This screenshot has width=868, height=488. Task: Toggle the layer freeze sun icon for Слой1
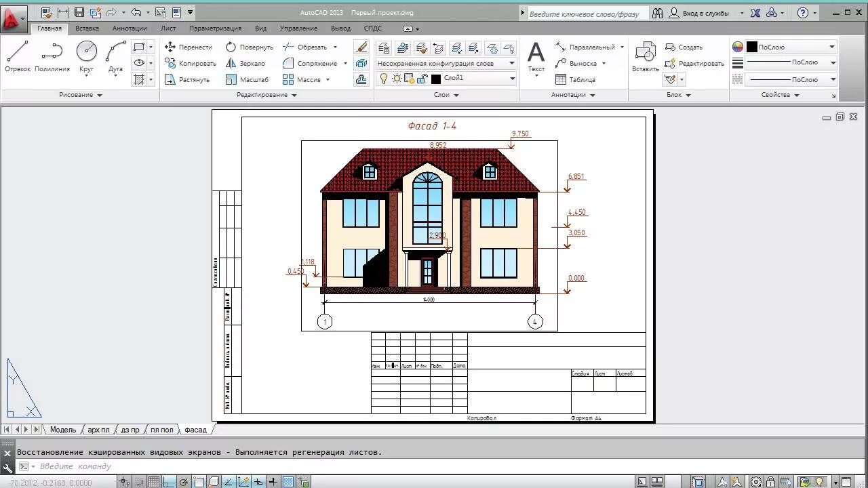click(397, 79)
